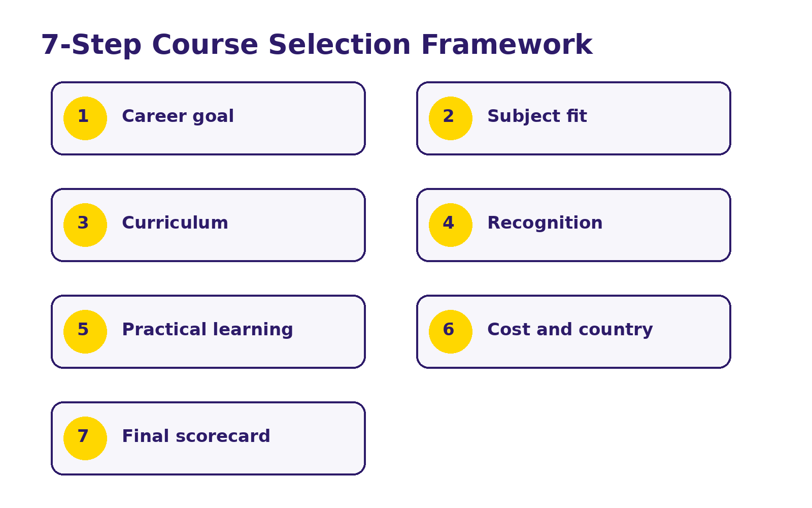
Task: Click the yellow circle numbered 2
Action: pos(451,118)
